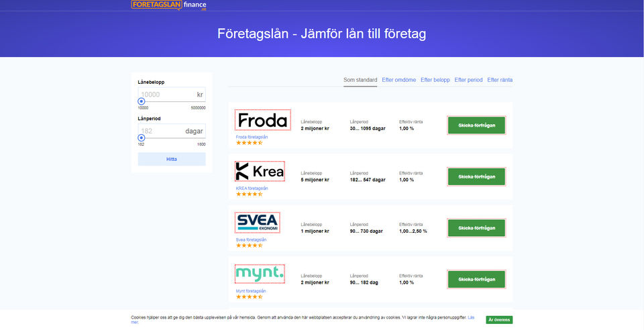Click Skicka förfrågan for Svea
The height and width of the screenshot is (330, 644).
[476, 228]
